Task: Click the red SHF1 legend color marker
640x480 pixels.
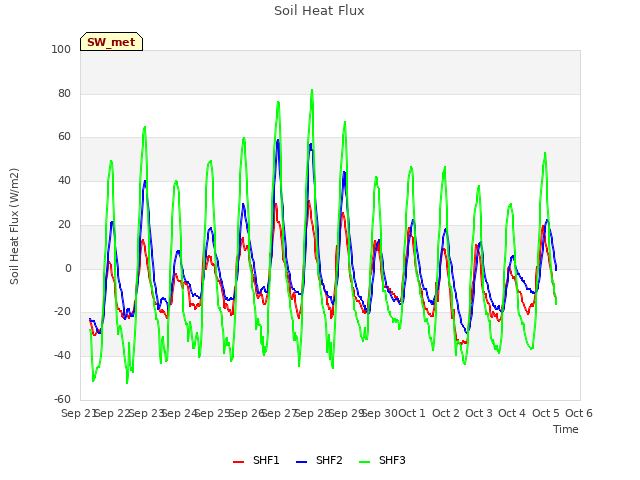Action: (238, 461)
